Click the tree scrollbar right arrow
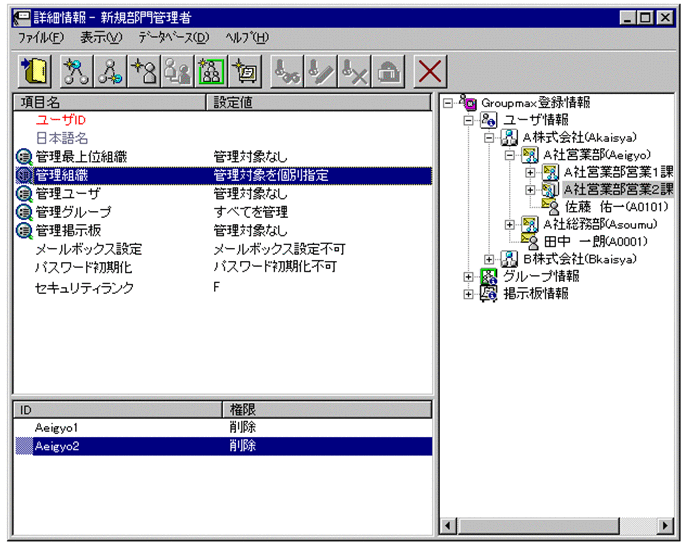Viewport: 685px width, 548px height. point(665,525)
